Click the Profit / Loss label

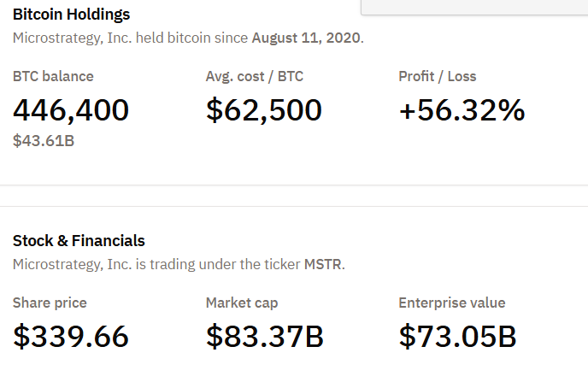(x=438, y=76)
